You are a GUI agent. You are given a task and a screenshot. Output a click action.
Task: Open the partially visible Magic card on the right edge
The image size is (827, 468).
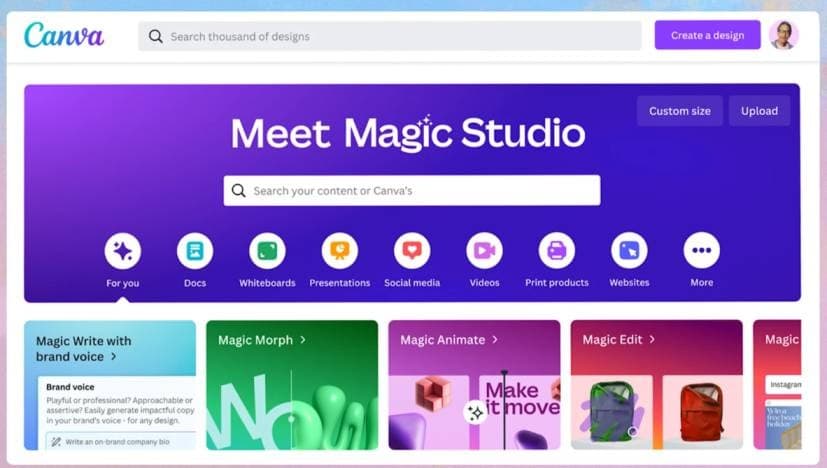coord(777,385)
